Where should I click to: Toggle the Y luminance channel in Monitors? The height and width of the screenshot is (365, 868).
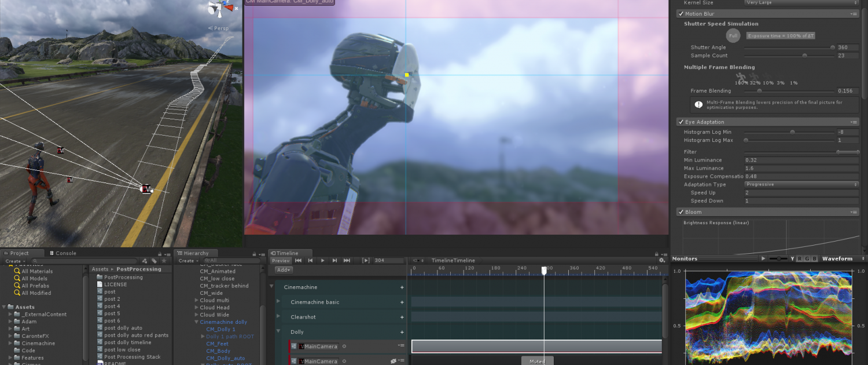click(793, 259)
